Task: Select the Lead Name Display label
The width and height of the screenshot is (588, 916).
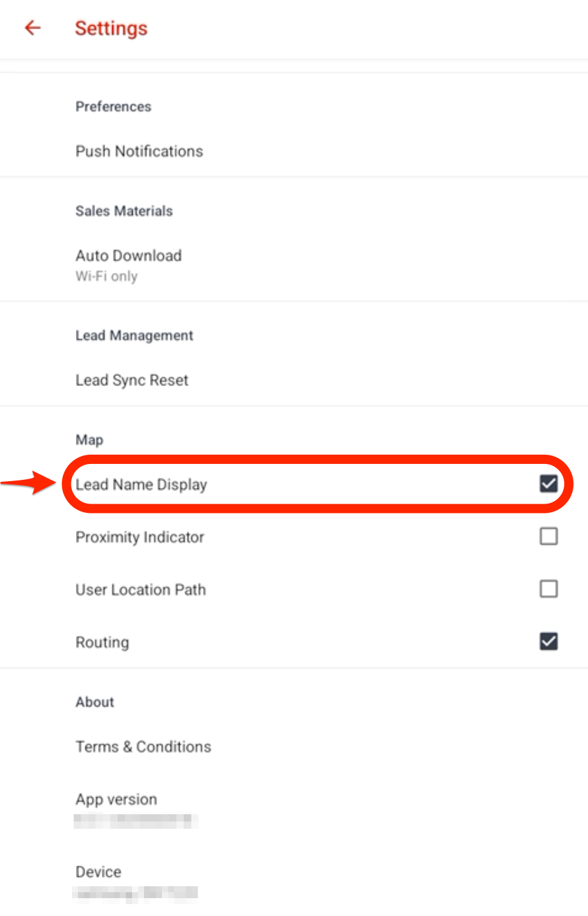Action: pos(141,484)
